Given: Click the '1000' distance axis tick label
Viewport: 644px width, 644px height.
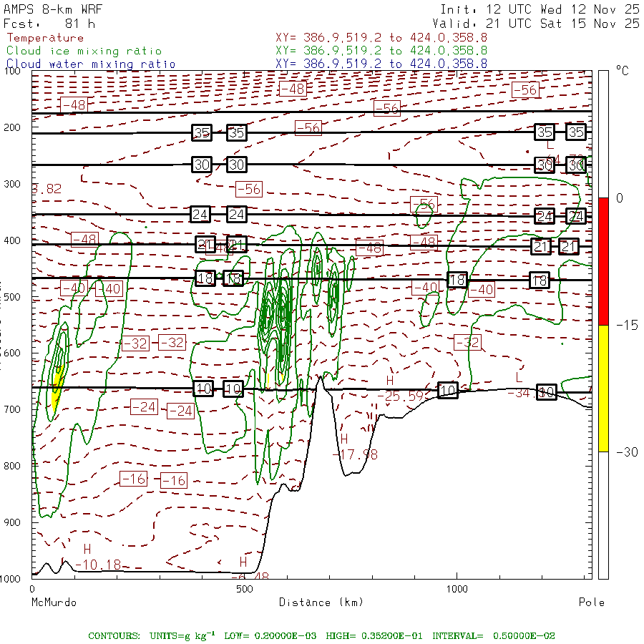Looking at the screenshot, I should pyautogui.click(x=457, y=589).
